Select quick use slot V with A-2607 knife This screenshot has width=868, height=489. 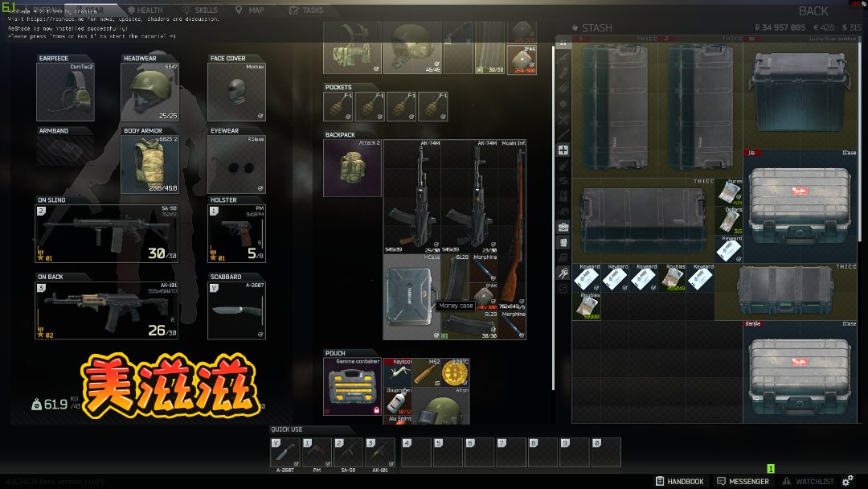click(285, 453)
